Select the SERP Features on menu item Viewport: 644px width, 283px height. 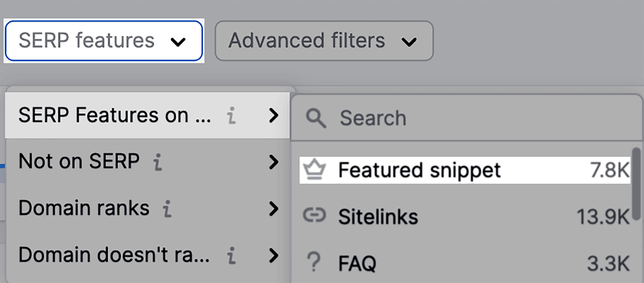tap(115, 115)
